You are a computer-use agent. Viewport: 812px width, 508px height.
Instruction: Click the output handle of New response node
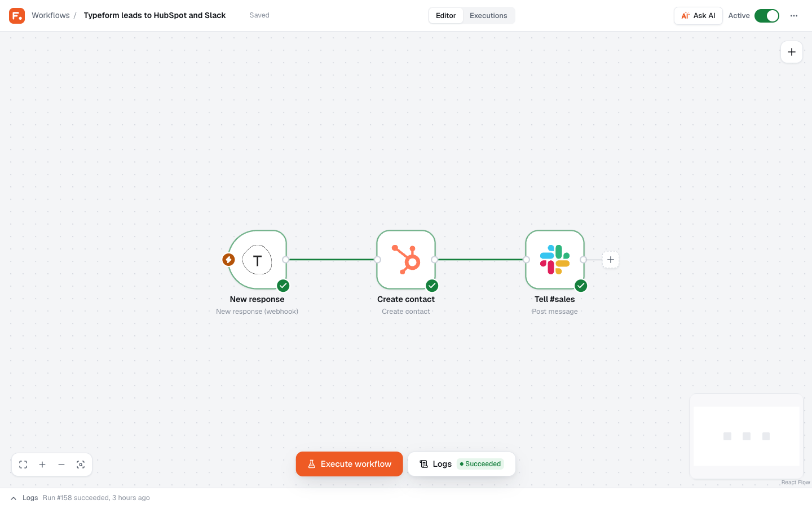286,260
